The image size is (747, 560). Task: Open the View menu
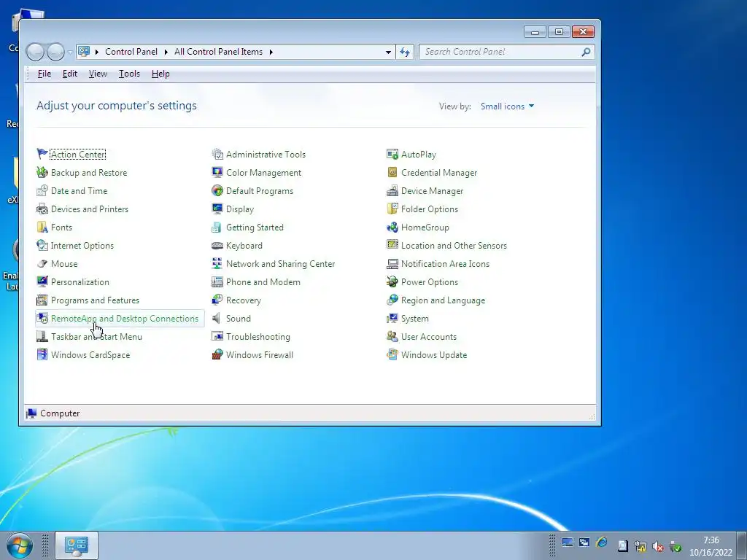[98, 74]
